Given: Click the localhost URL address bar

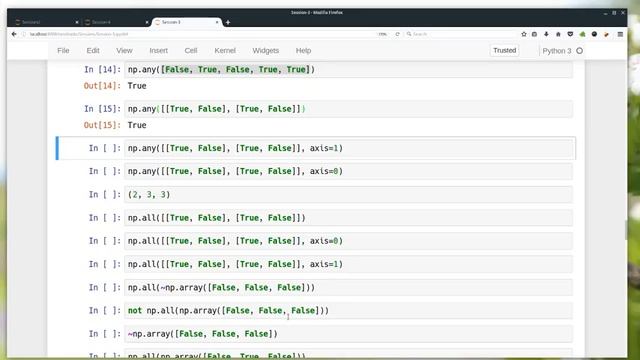Looking at the screenshot, I should point(200,34).
